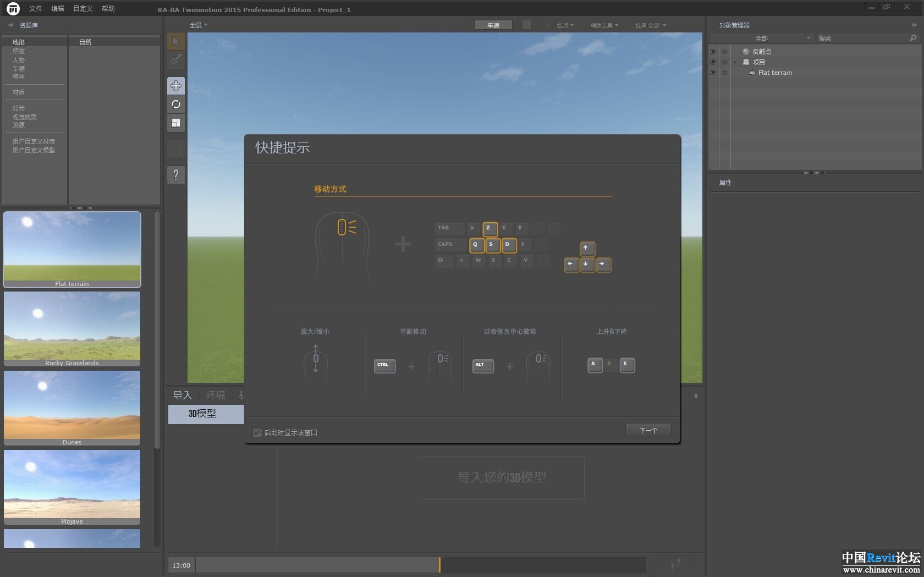
Task: Click the 导入您的3D模型 import button
Action: point(502,477)
